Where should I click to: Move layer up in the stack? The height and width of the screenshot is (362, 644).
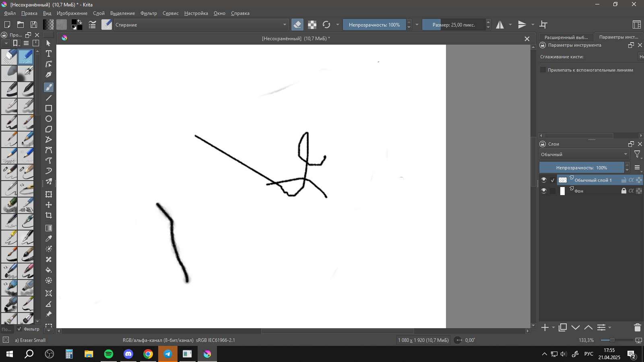point(588,327)
